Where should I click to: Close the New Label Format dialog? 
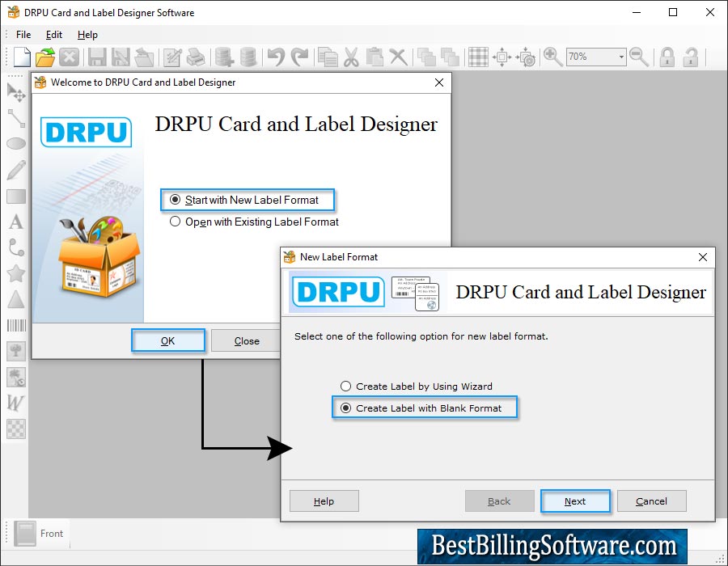point(703,257)
